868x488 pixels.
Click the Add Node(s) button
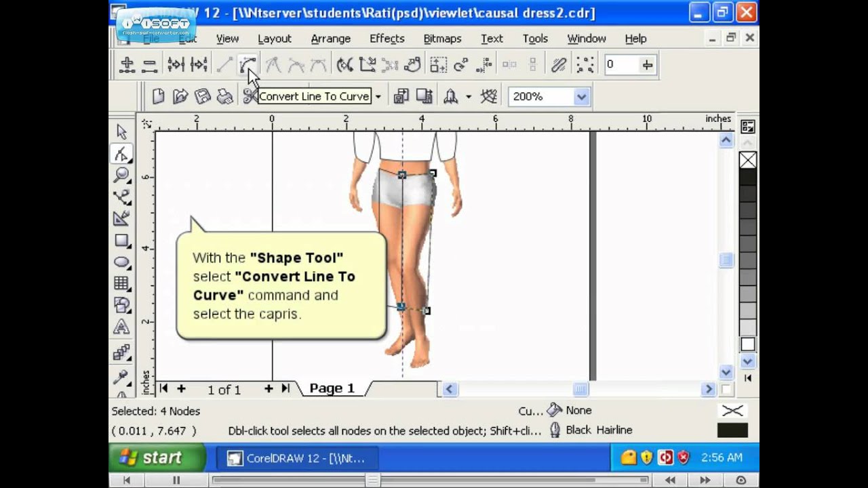coord(126,64)
